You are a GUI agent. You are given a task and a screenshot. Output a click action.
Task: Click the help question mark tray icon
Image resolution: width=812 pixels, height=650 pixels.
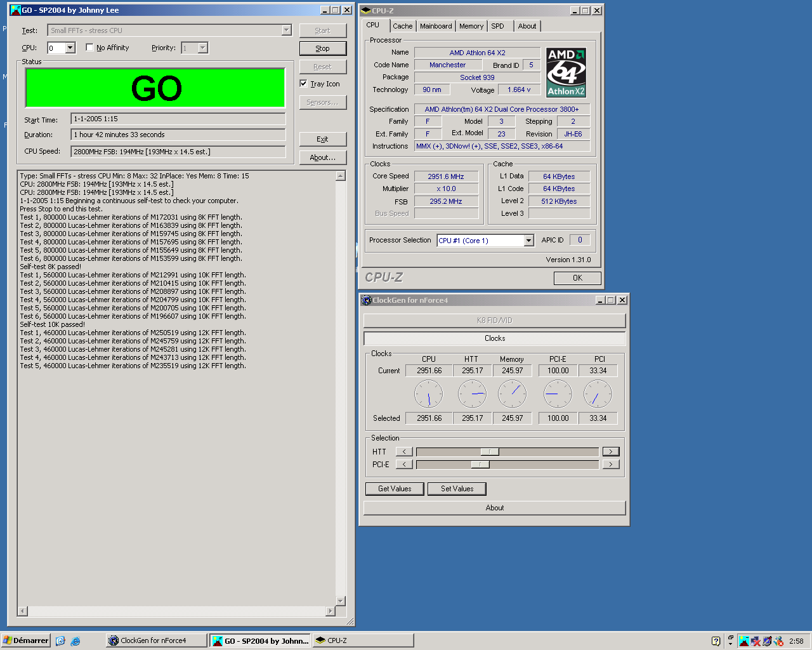(x=716, y=641)
